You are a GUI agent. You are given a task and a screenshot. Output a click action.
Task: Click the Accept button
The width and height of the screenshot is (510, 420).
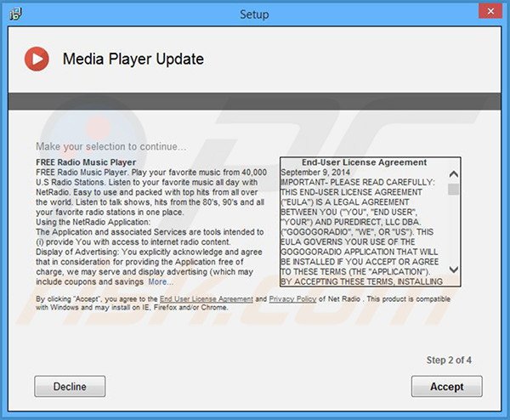click(x=446, y=386)
